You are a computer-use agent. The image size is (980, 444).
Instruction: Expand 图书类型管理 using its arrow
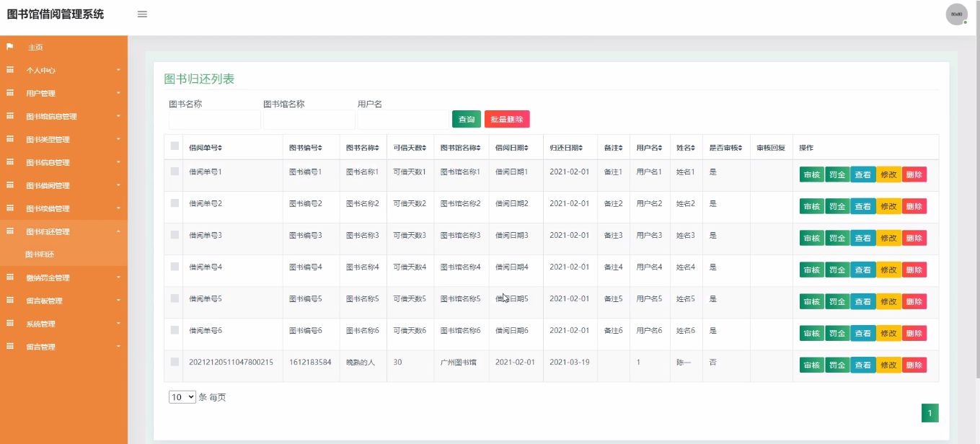pyautogui.click(x=118, y=139)
